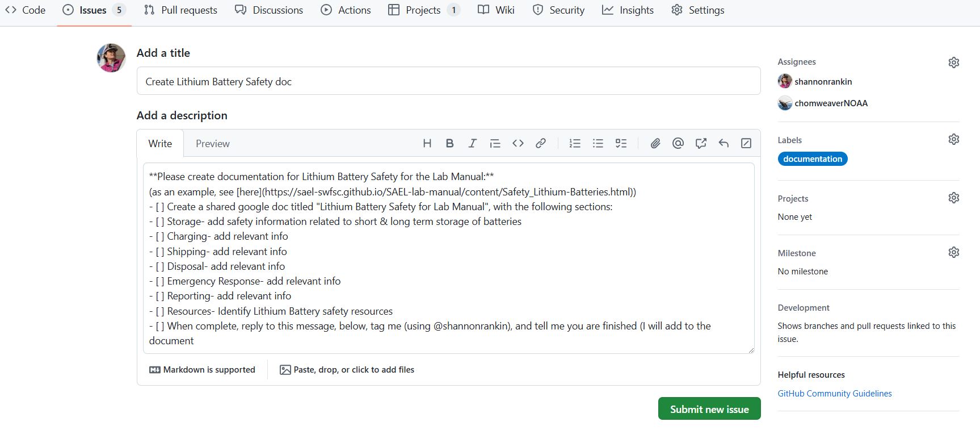Mention a user with the @ icon
Viewport: 980px width, 430px height.
pyautogui.click(x=678, y=143)
